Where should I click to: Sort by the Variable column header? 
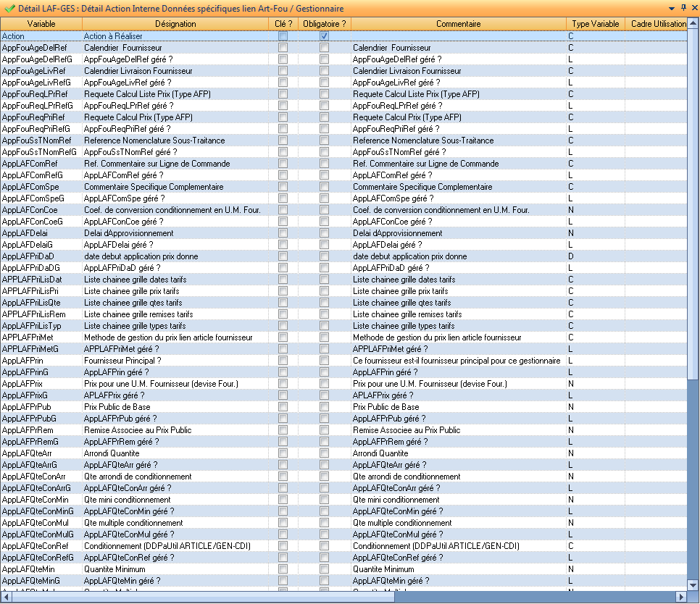41,24
